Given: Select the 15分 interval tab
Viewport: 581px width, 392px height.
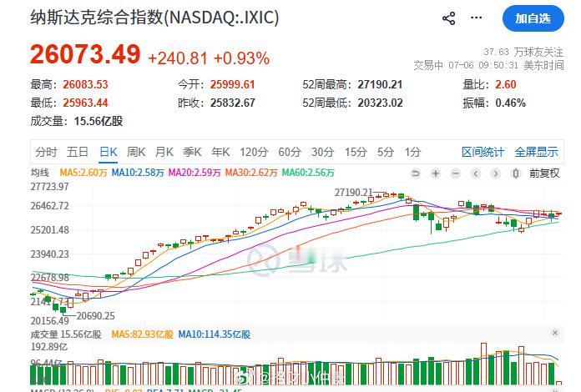Looking at the screenshot, I should pos(356,152).
